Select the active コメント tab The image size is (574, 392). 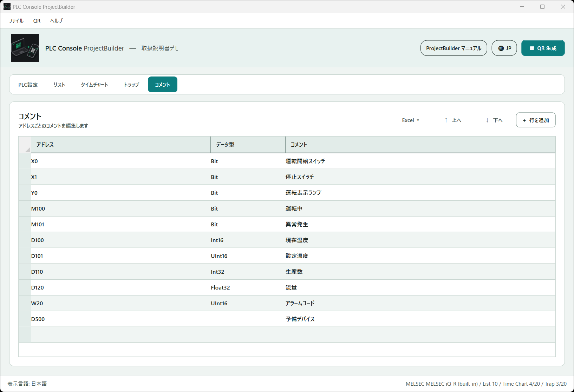[163, 85]
